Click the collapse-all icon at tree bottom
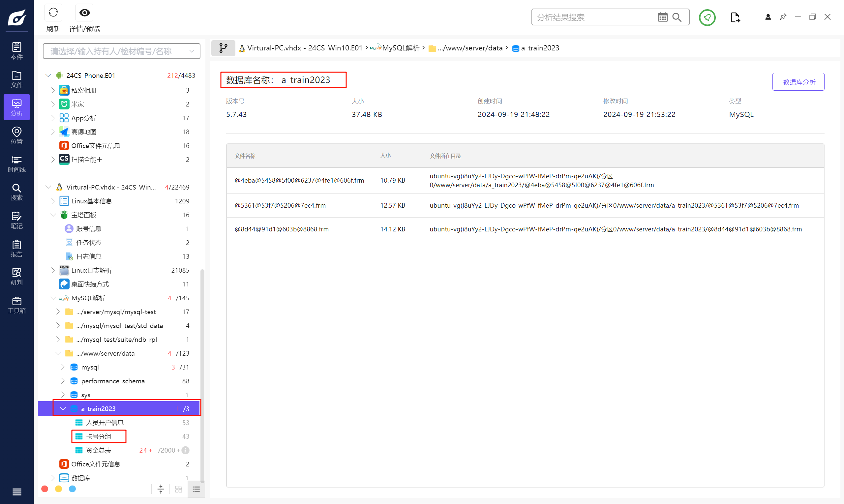 tap(161, 489)
